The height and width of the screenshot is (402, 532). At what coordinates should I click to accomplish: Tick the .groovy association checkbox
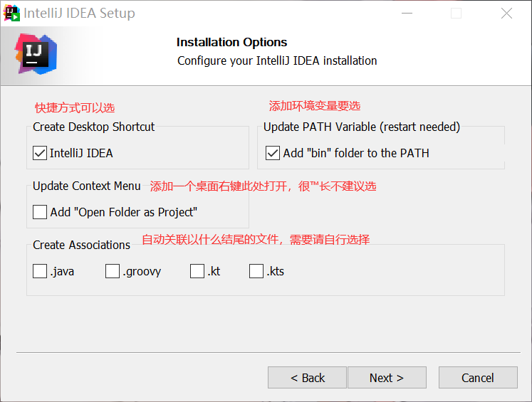113,271
